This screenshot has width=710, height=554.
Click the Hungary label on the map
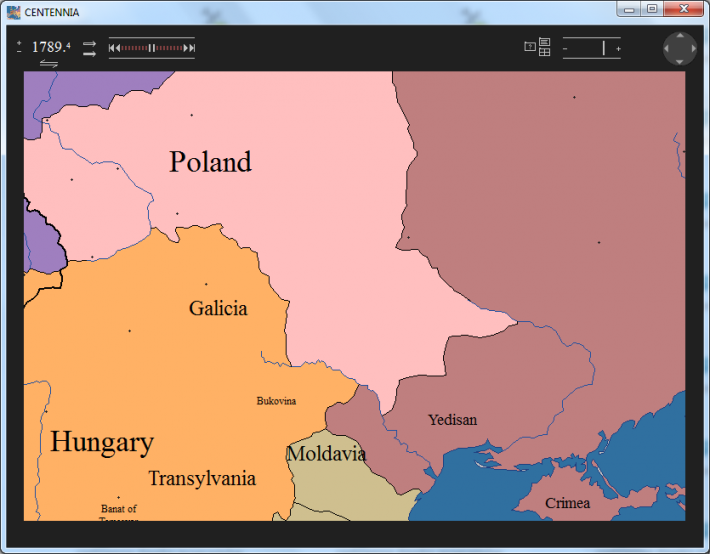(102, 442)
